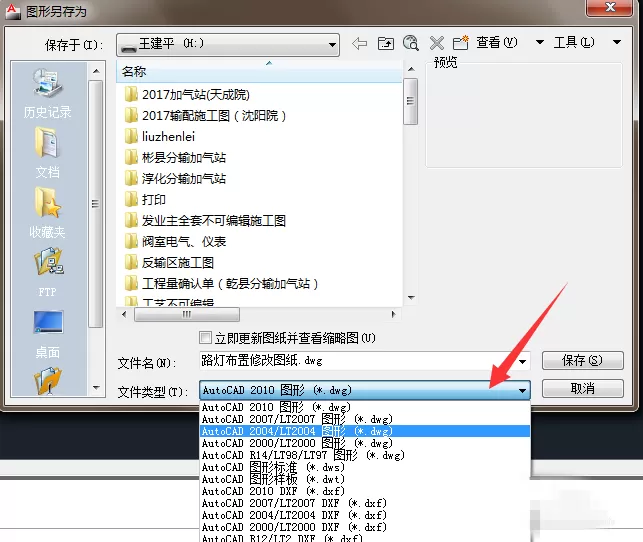Screen dimensions: 643x542
Task: Select folder 2017输配施工图（沈阳院）
Action: tap(205, 116)
